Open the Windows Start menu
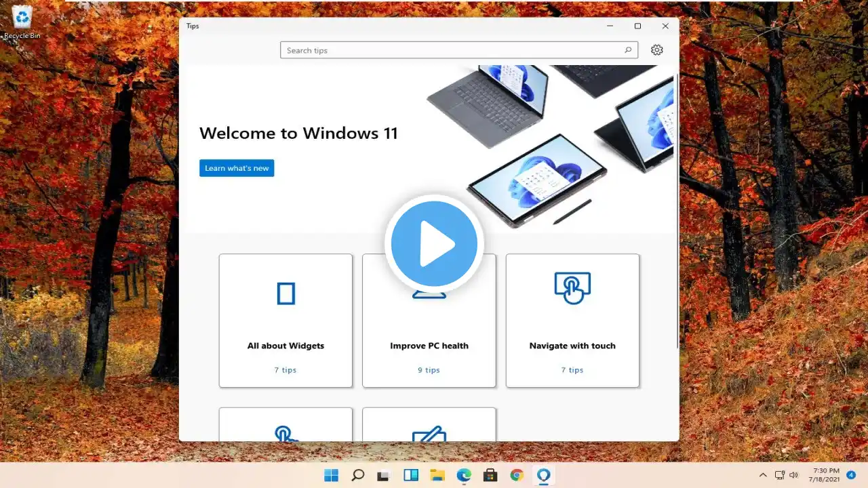The height and width of the screenshot is (488, 868). 332,475
